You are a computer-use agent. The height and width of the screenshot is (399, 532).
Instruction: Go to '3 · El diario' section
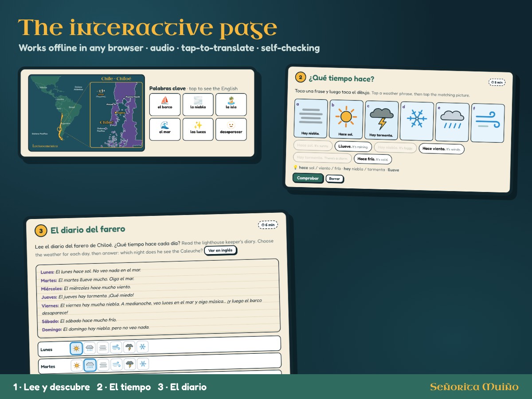182,387
